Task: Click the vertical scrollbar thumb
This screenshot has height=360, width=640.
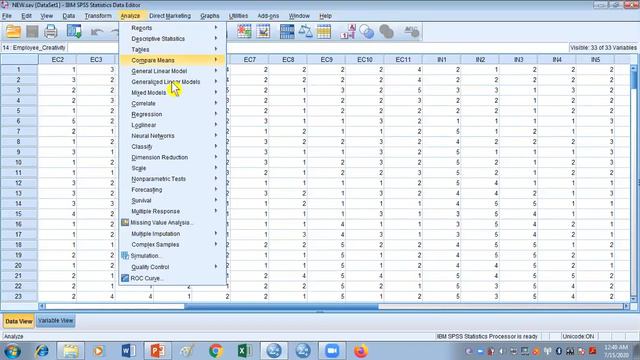Action: coord(634,80)
